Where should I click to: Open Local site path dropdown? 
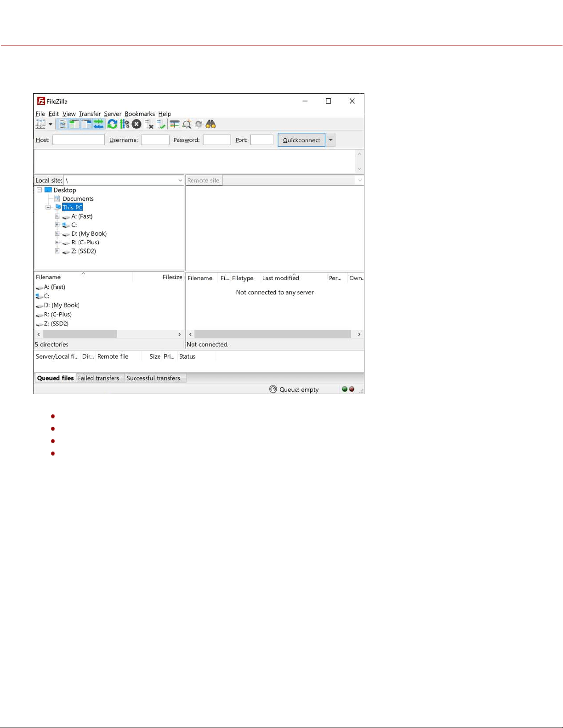(x=180, y=181)
